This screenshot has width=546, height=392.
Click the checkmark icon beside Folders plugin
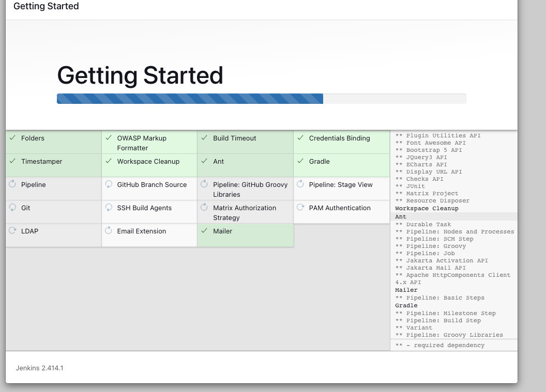coord(11,138)
